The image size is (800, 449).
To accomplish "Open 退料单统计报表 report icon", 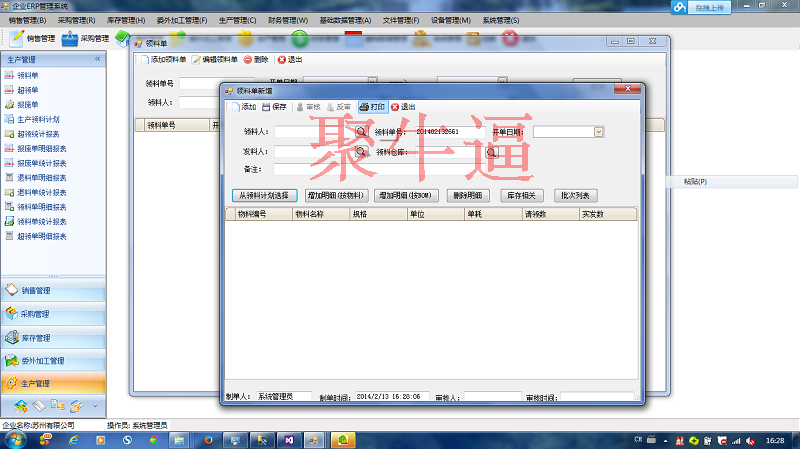I will pyautogui.click(x=9, y=192).
